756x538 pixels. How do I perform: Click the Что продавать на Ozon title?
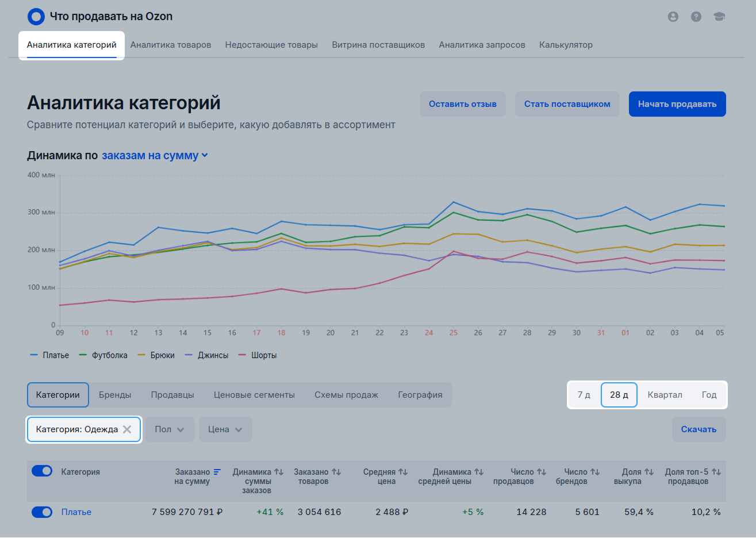pyautogui.click(x=111, y=17)
